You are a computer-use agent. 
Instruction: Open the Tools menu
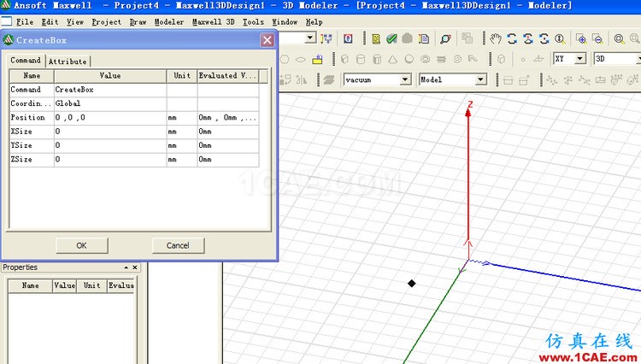(x=253, y=21)
